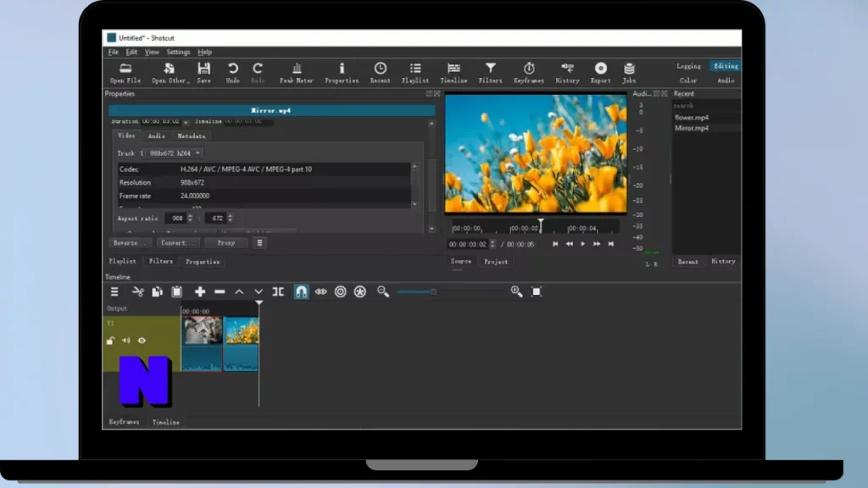Open the Recent toolbar icon
Viewport: 868px width, 488px height.
pos(381,73)
